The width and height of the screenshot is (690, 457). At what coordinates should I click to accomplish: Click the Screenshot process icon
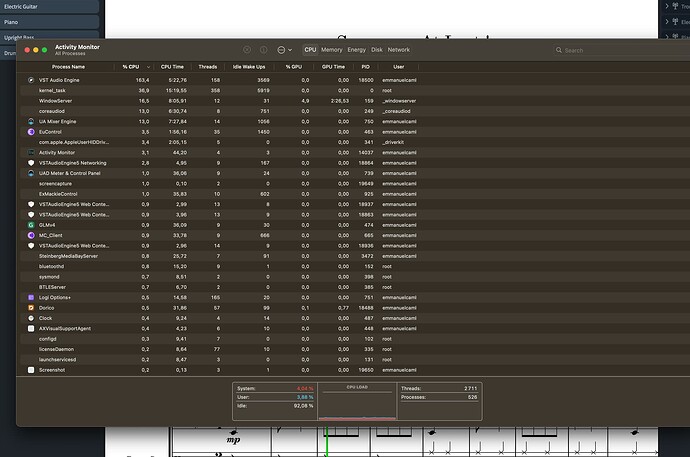point(31,370)
